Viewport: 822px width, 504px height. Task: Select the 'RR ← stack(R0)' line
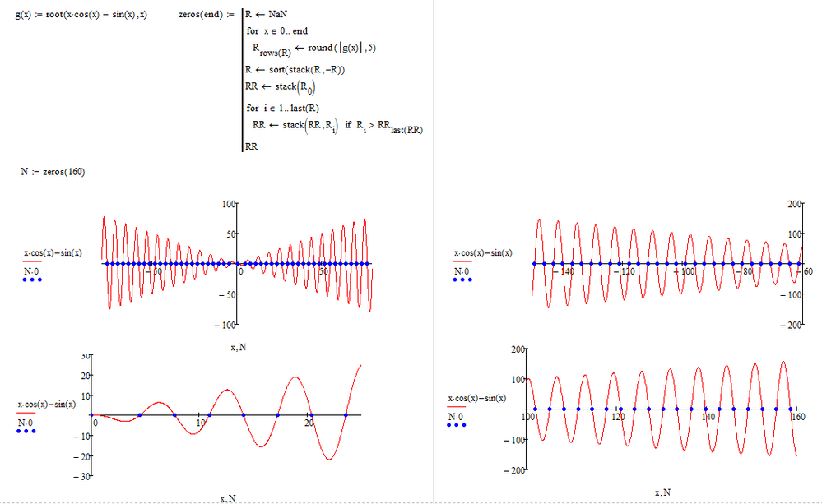pyautogui.click(x=280, y=87)
